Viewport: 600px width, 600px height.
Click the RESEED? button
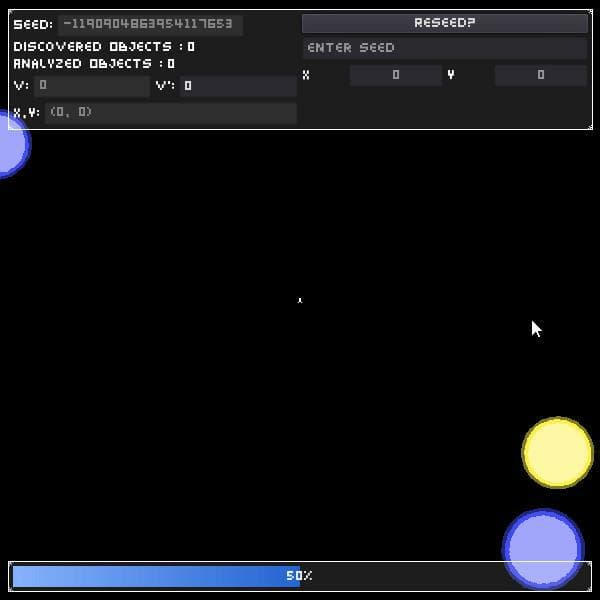pyautogui.click(x=445, y=23)
